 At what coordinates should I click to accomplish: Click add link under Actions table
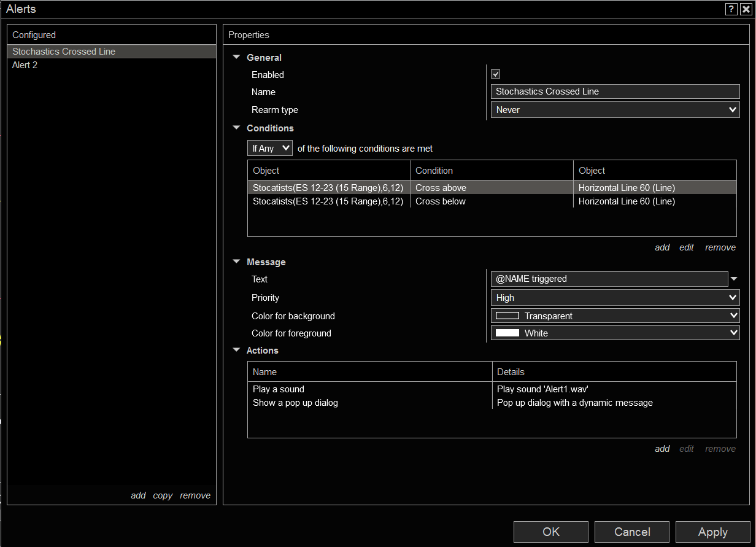[662, 449]
